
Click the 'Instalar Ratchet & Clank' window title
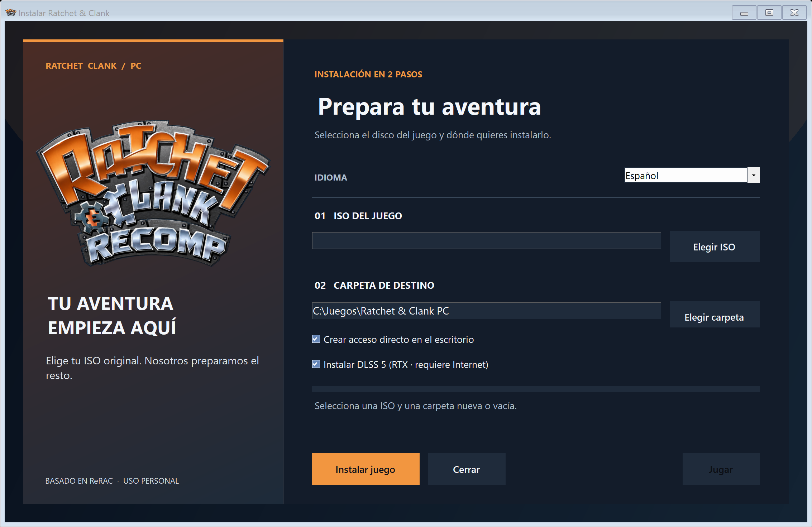pos(64,13)
